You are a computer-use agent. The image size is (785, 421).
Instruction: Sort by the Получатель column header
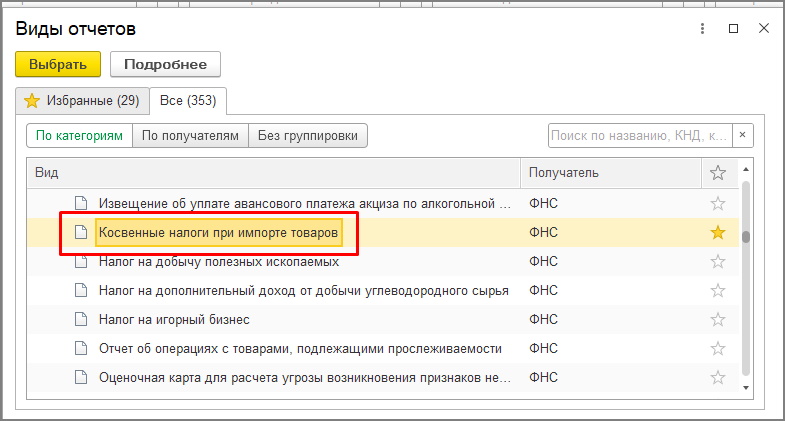611,173
